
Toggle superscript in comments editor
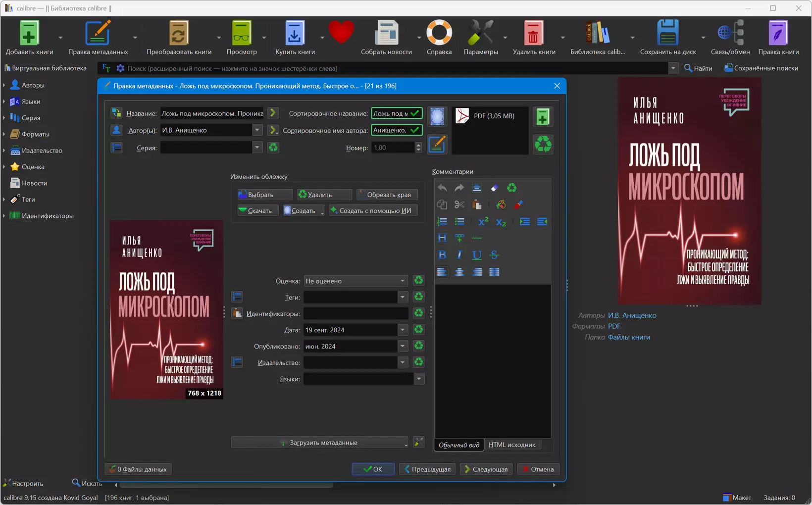483,222
